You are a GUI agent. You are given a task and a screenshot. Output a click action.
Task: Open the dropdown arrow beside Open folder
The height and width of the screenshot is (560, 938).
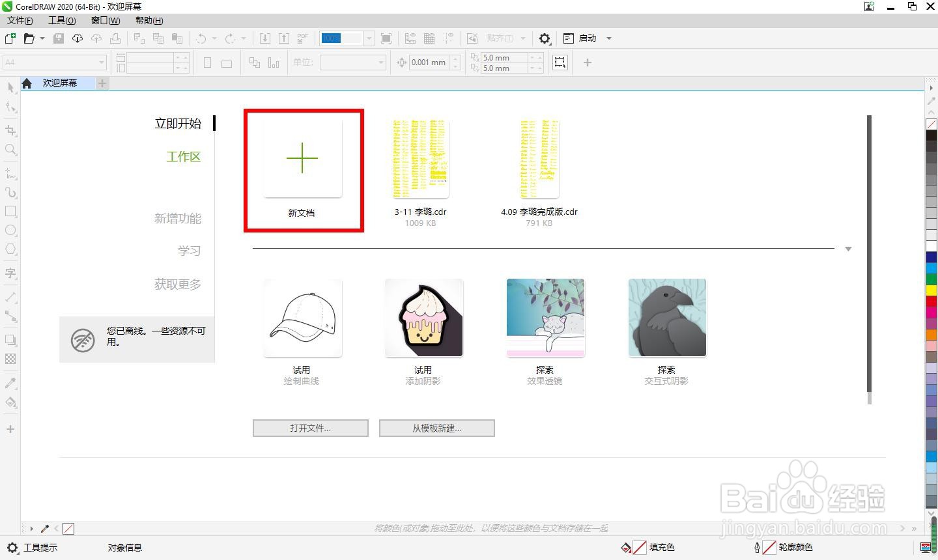pyautogui.click(x=42, y=38)
